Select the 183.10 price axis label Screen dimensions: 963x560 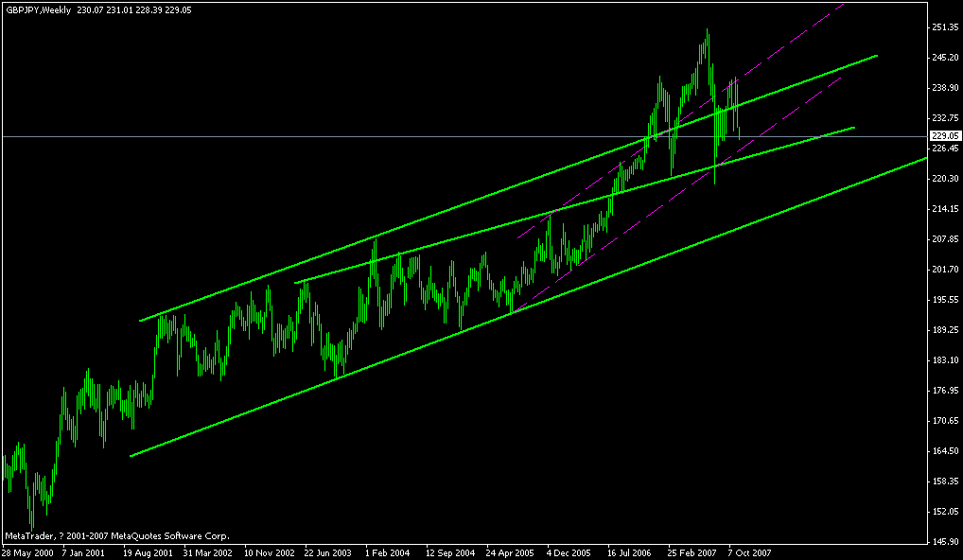(x=945, y=360)
